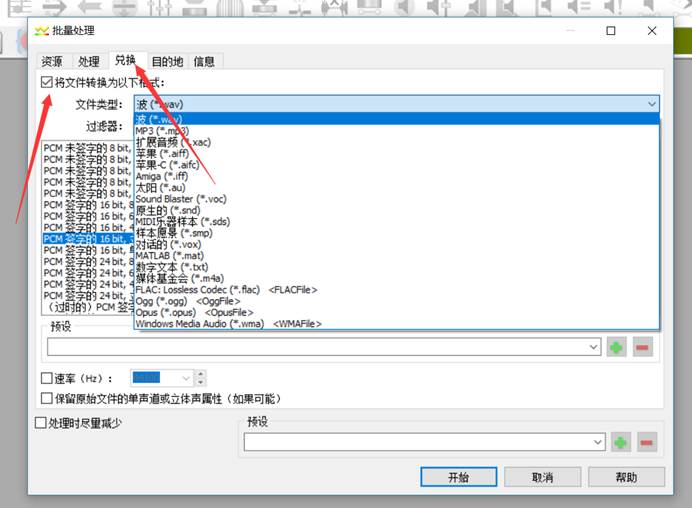Switch to the 目的地 tab

[x=167, y=61]
